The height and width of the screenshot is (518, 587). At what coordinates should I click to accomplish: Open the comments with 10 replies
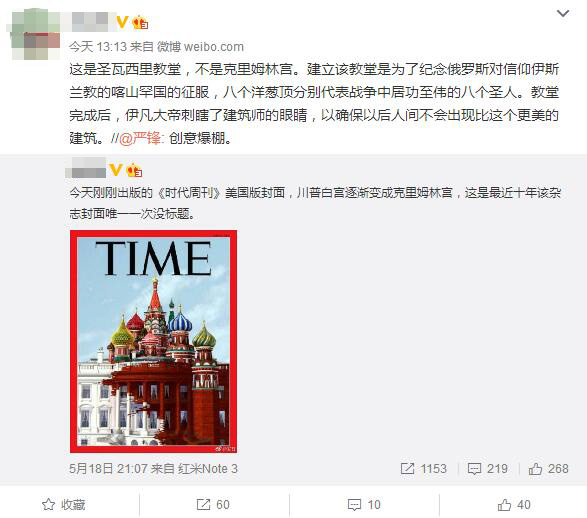pos(364,505)
